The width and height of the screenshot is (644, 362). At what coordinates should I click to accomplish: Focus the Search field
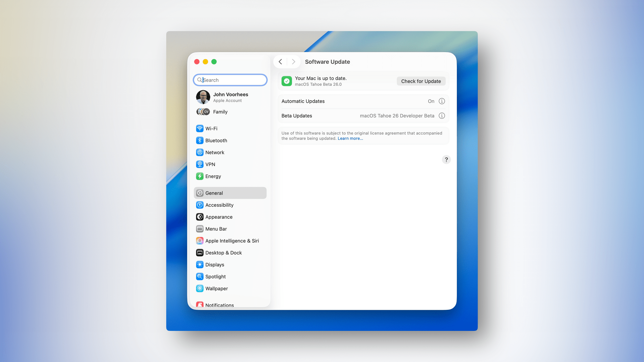pyautogui.click(x=230, y=80)
